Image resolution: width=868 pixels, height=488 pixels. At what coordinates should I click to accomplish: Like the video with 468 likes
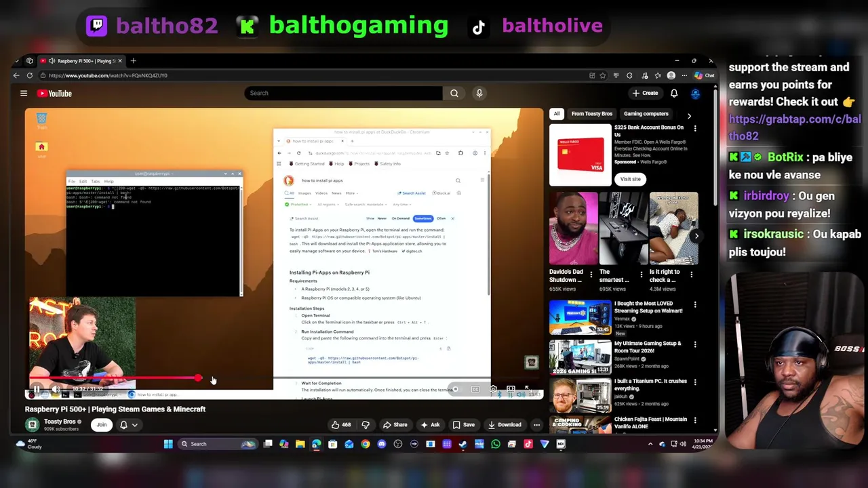(x=341, y=425)
